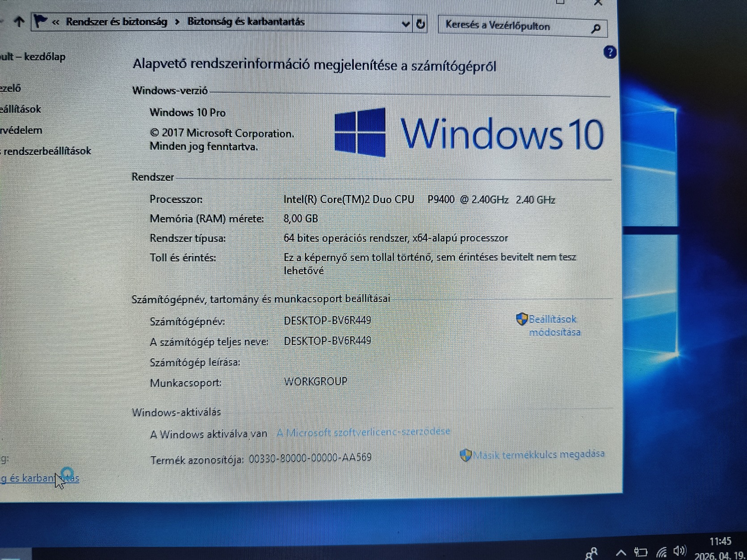Click the shield icon beside Beállítások módosítása
The width and height of the screenshot is (747, 560).
click(x=521, y=319)
